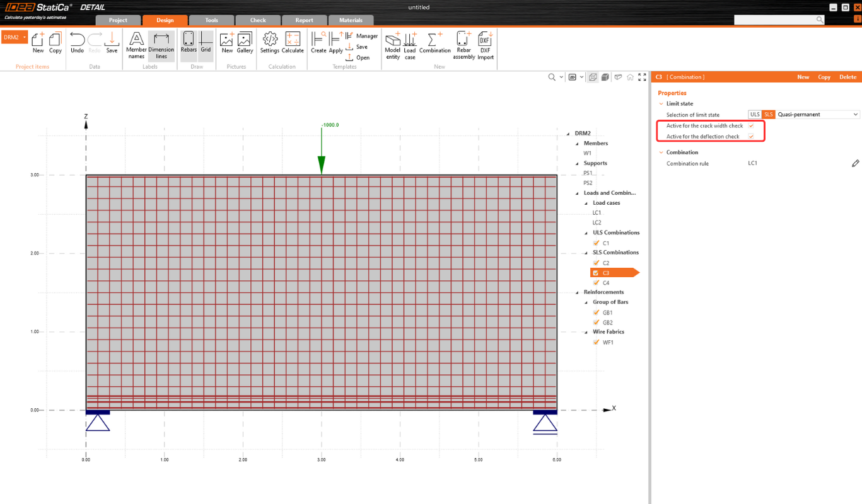Image resolution: width=862 pixels, height=504 pixels.
Task: Uncheck Active for the deflection check
Action: tap(751, 137)
